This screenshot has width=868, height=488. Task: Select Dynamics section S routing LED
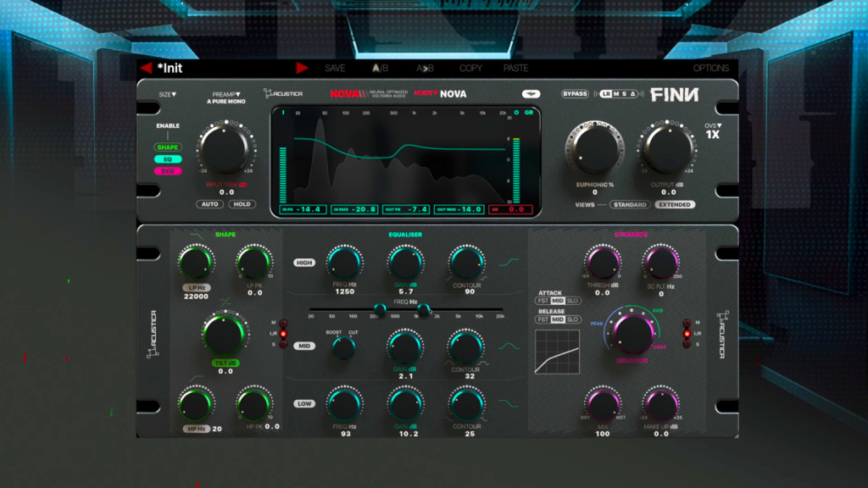click(x=687, y=344)
